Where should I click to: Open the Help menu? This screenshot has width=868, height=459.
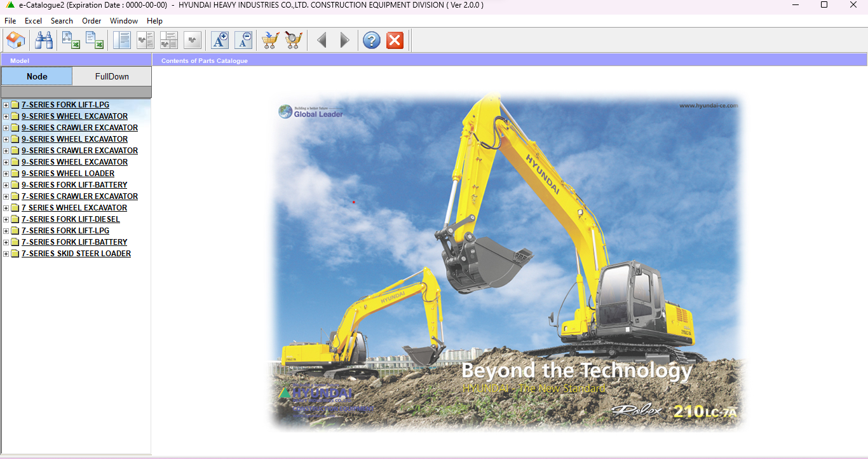154,21
